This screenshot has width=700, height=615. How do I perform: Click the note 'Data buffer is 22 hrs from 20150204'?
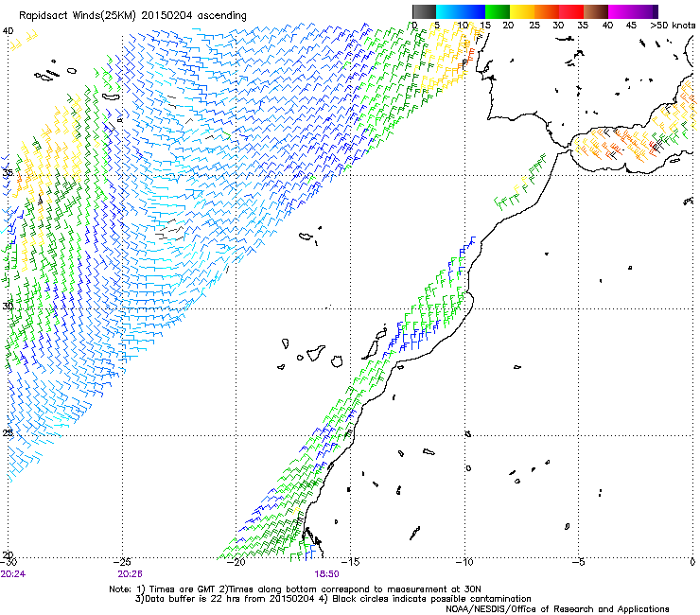(x=228, y=599)
